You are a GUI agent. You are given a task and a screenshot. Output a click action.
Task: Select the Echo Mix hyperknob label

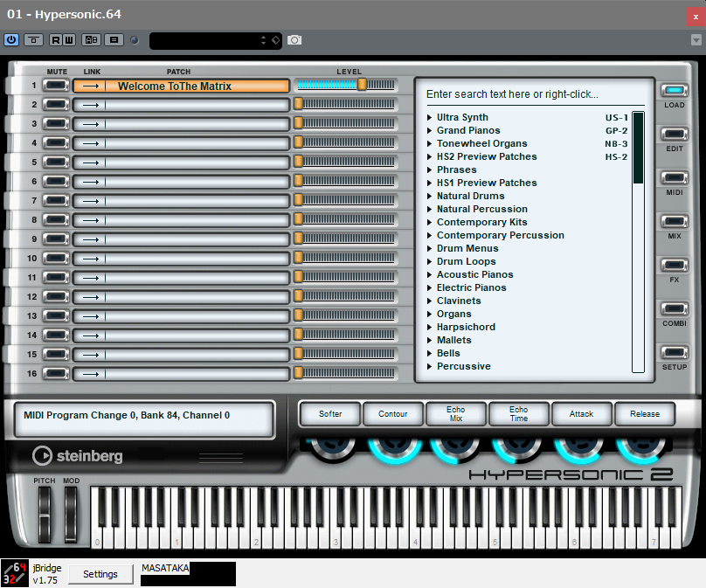(455, 414)
